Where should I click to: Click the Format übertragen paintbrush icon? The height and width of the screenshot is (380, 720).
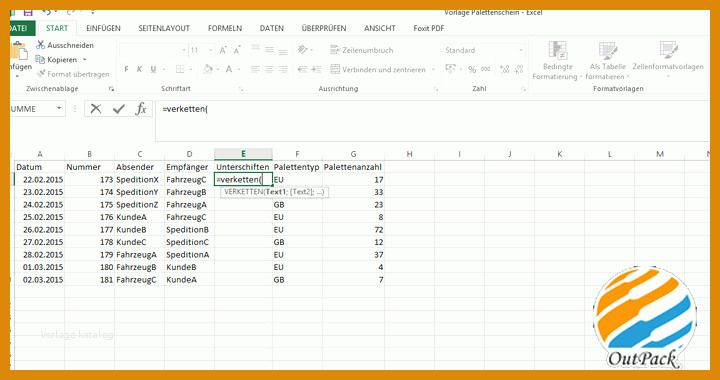click(40, 74)
